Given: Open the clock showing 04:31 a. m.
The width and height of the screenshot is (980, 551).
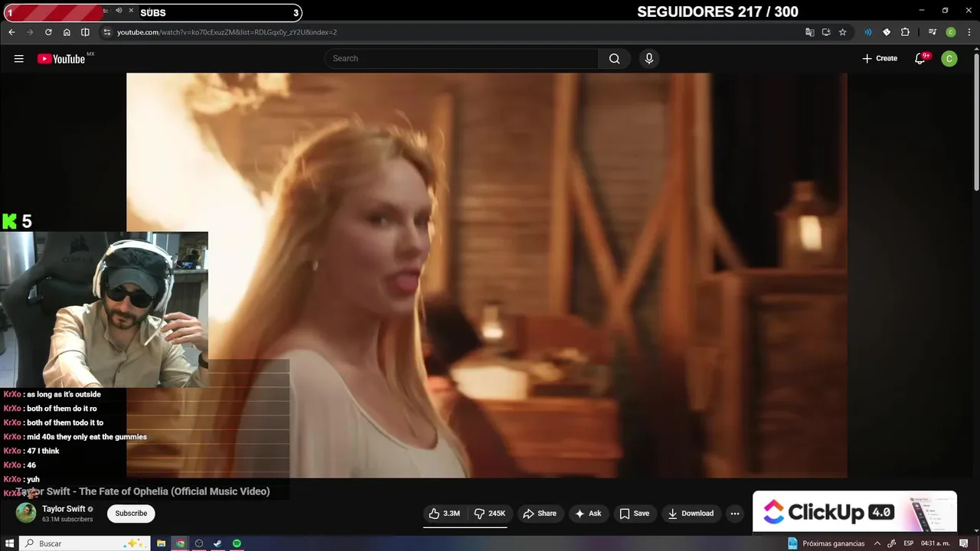Looking at the screenshot, I should pos(936,543).
